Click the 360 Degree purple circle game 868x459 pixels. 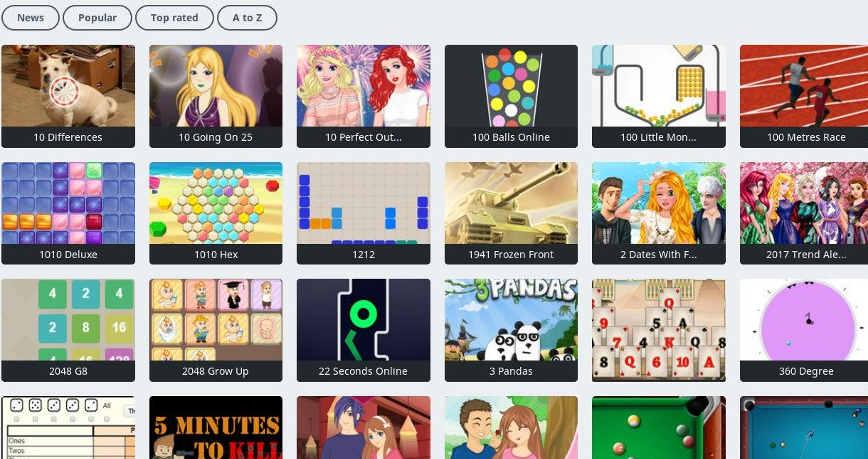[804, 320]
